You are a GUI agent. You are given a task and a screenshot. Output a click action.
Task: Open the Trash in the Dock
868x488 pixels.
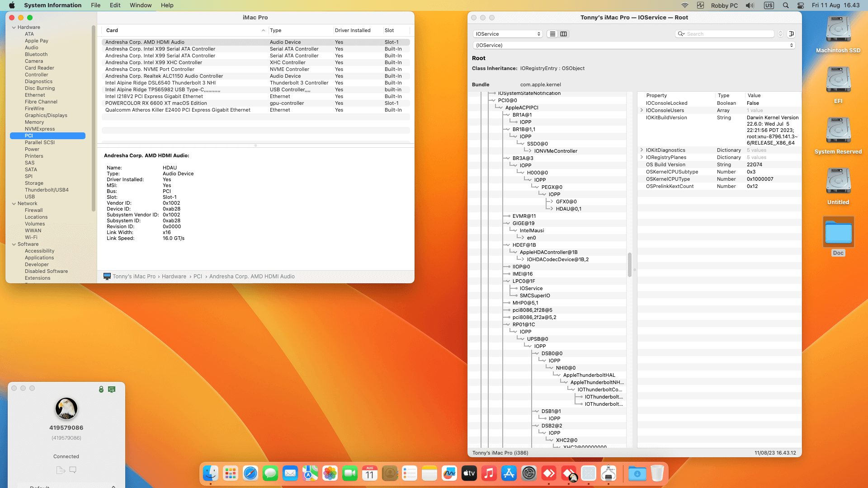(657, 473)
